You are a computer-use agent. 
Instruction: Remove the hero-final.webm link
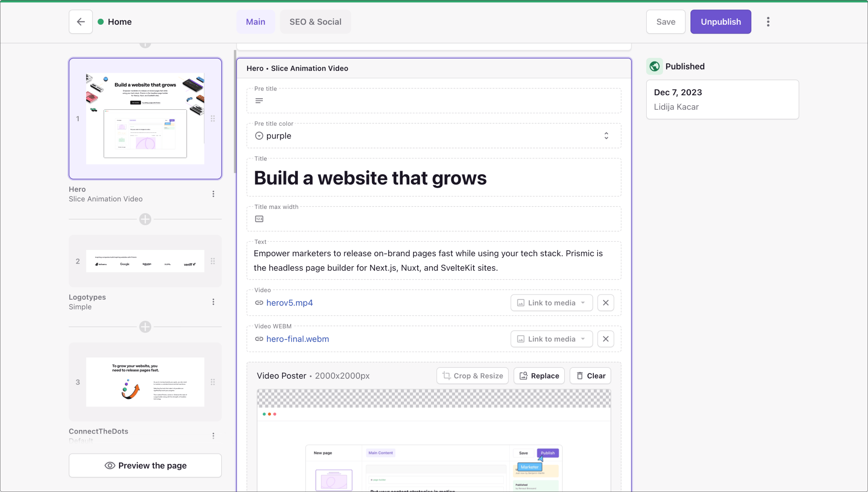coord(605,339)
